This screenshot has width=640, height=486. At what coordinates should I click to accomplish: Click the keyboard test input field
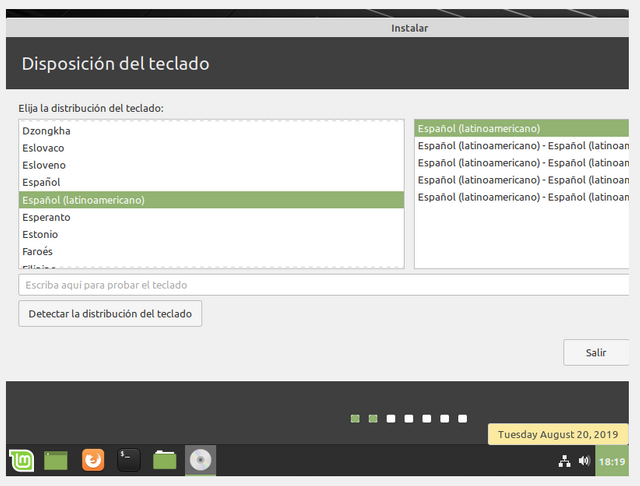pos(323,285)
